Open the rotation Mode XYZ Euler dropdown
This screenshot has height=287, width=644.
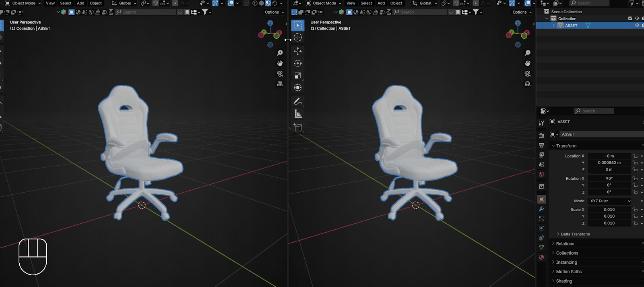[x=610, y=201]
